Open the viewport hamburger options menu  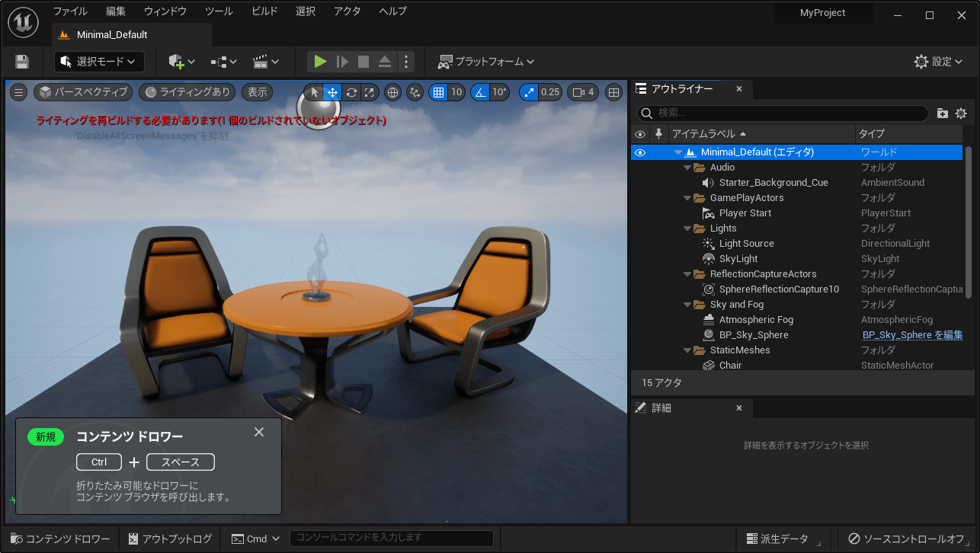pyautogui.click(x=19, y=92)
